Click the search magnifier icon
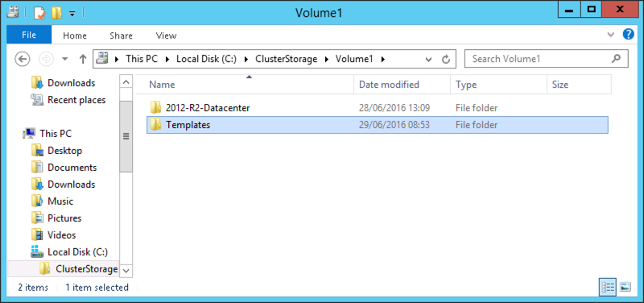644x303 pixels. click(x=616, y=59)
